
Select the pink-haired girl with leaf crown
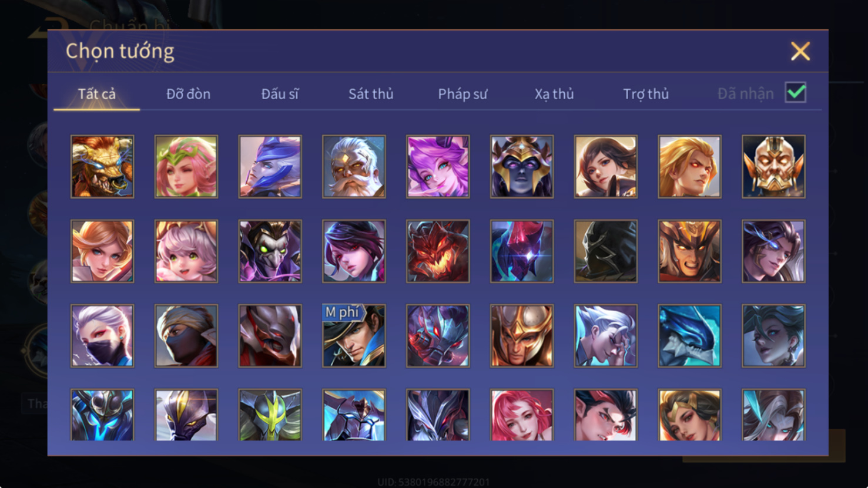186,167
